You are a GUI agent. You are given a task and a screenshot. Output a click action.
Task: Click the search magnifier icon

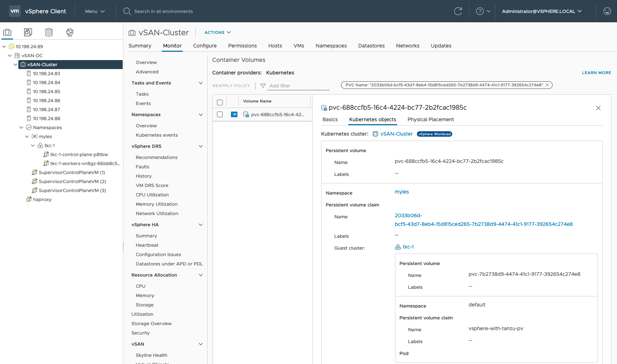[x=127, y=11]
